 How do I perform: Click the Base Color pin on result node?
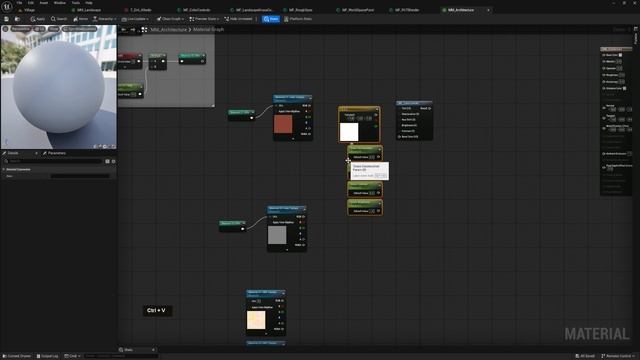point(604,55)
